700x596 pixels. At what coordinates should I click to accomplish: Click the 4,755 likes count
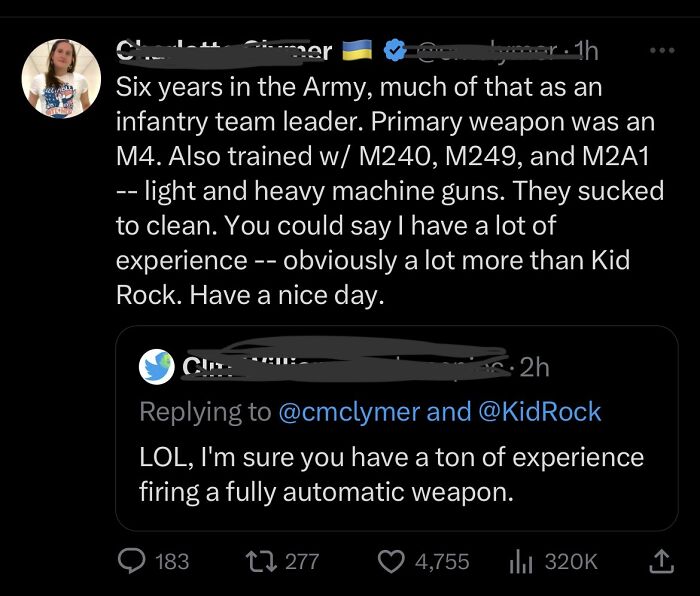point(441,562)
